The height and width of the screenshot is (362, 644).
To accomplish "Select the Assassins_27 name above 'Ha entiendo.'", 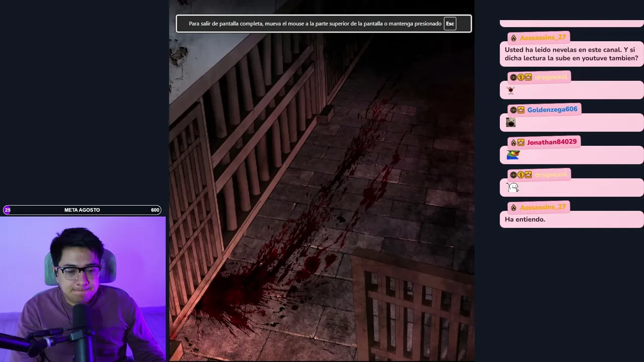I will click(x=543, y=207).
